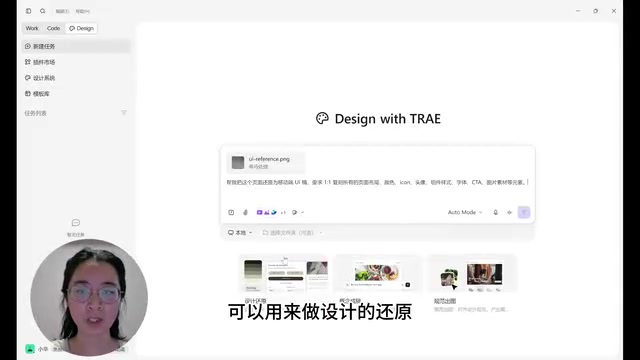Click the purple send button

(x=524, y=212)
